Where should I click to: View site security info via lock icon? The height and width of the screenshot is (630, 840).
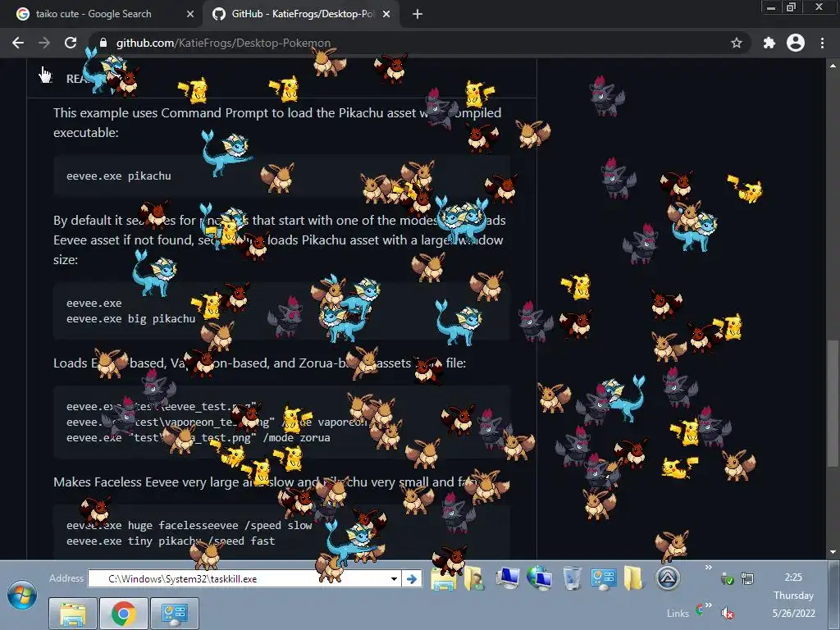(x=103, y=43)
